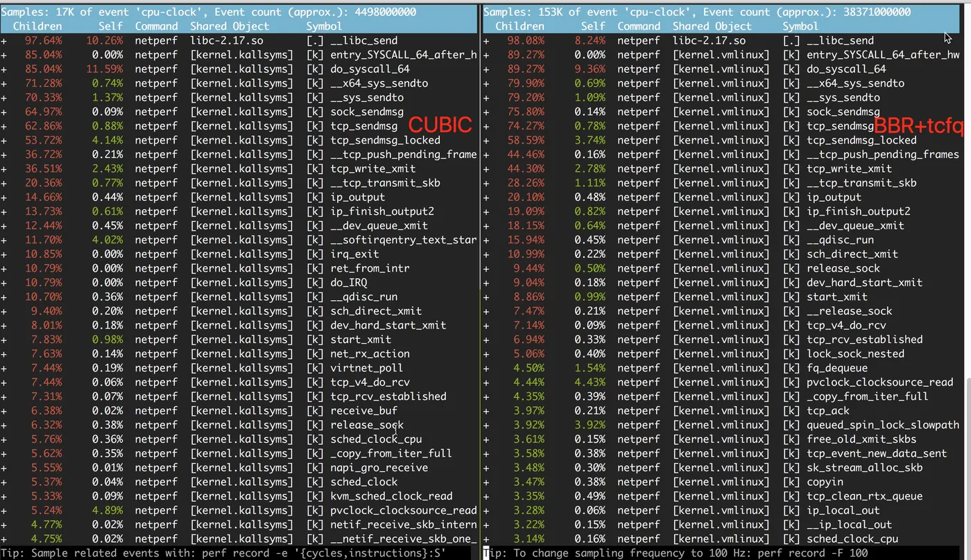The height and width of the screenshot is (560, 971).
Task: Expand the tcp_event_new_data_sent row's plus sign
Action: coord(486,453)
